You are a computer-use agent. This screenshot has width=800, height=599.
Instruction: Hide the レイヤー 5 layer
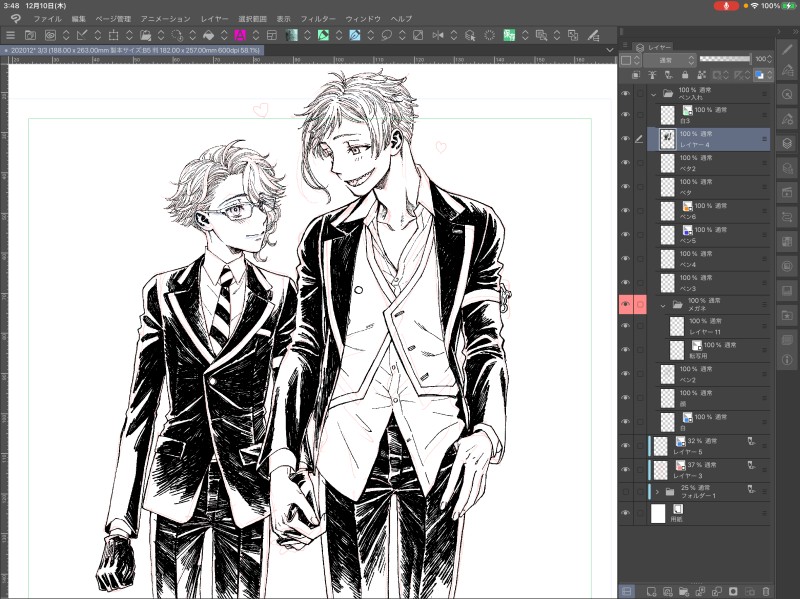pos(626,445)
